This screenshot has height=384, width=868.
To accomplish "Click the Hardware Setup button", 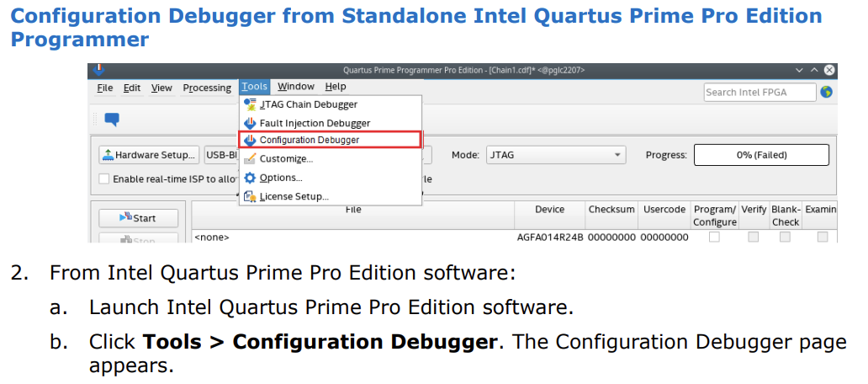I will coord(149,155).
